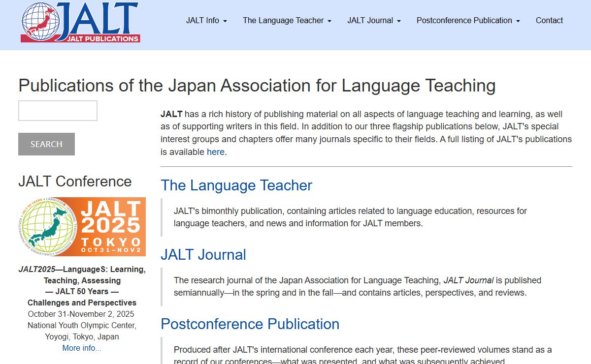Follow the More info... conference link

pyautogui.click(x=82, y=348)
